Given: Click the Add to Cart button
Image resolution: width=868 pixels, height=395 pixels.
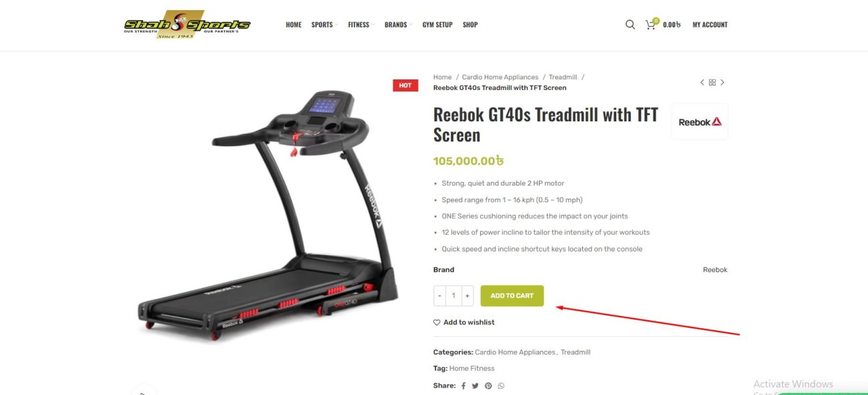Looking at the screenshot, I should (512, 296).
